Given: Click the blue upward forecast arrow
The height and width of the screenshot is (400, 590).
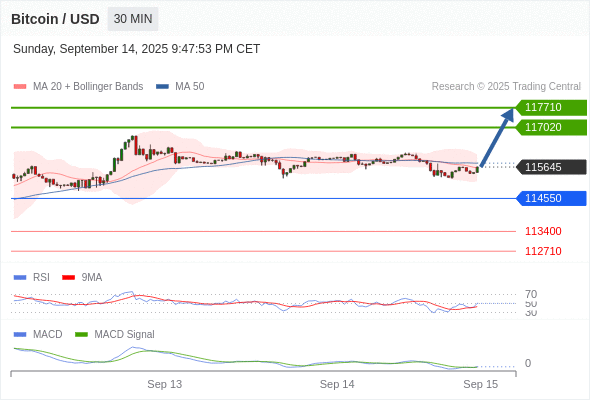Looking at the screenshot, I should tap(497, 137).
